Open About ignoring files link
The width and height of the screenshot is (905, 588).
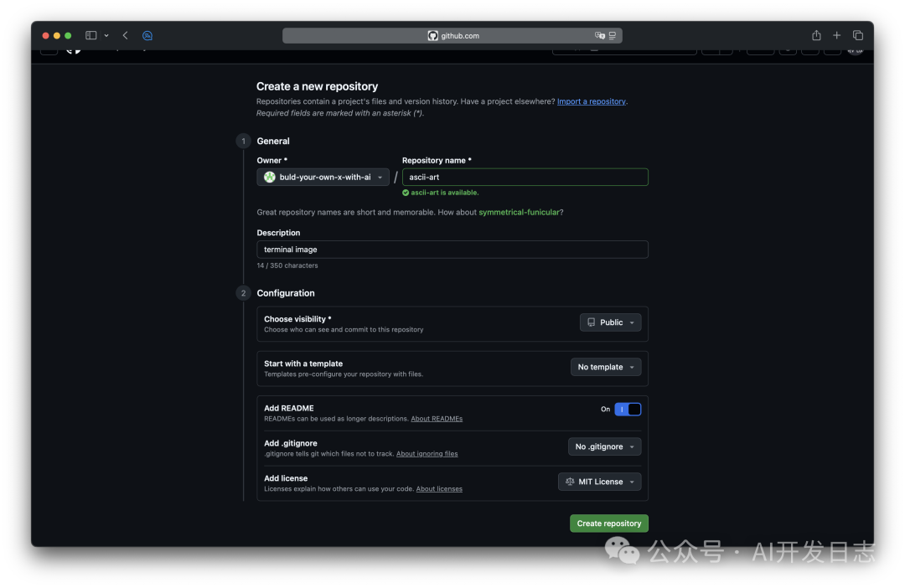click(x=427, y=454)
